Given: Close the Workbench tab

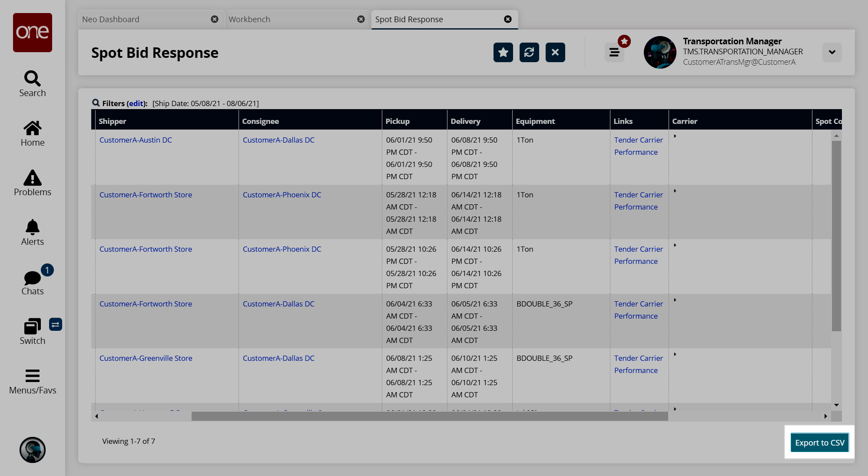Looking at the screenshot, I should tap(361, 20).
